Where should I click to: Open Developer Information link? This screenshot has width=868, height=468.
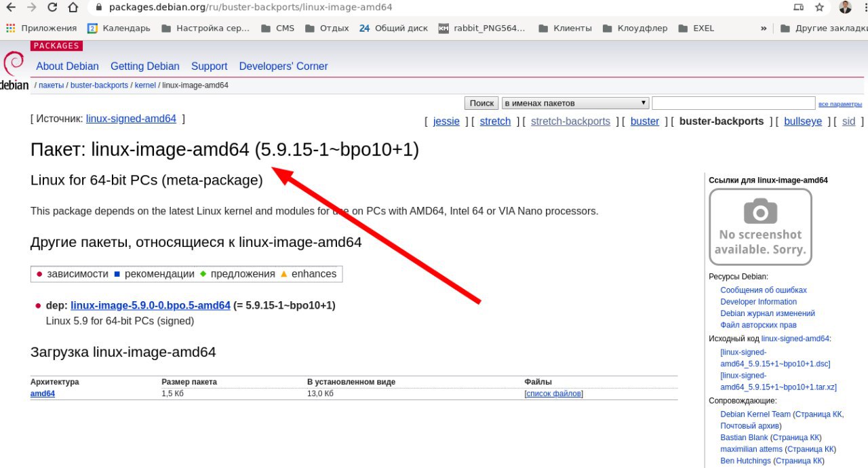758,302
